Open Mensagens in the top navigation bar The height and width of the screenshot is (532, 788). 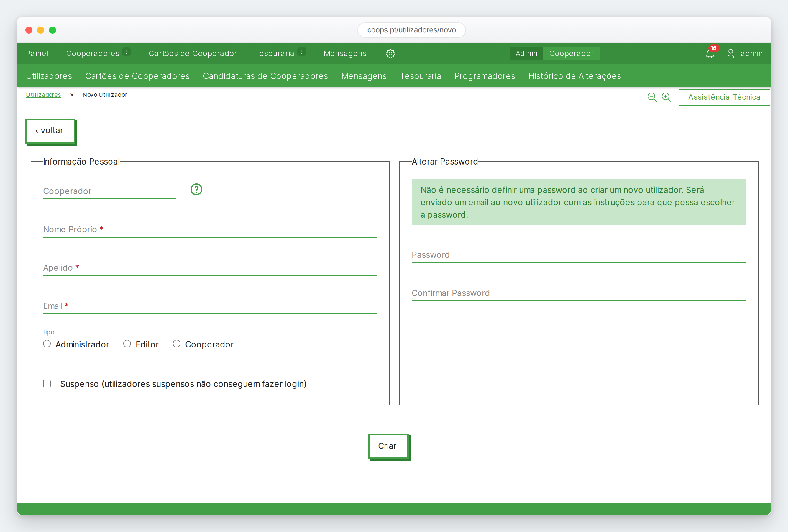point(345,54)
